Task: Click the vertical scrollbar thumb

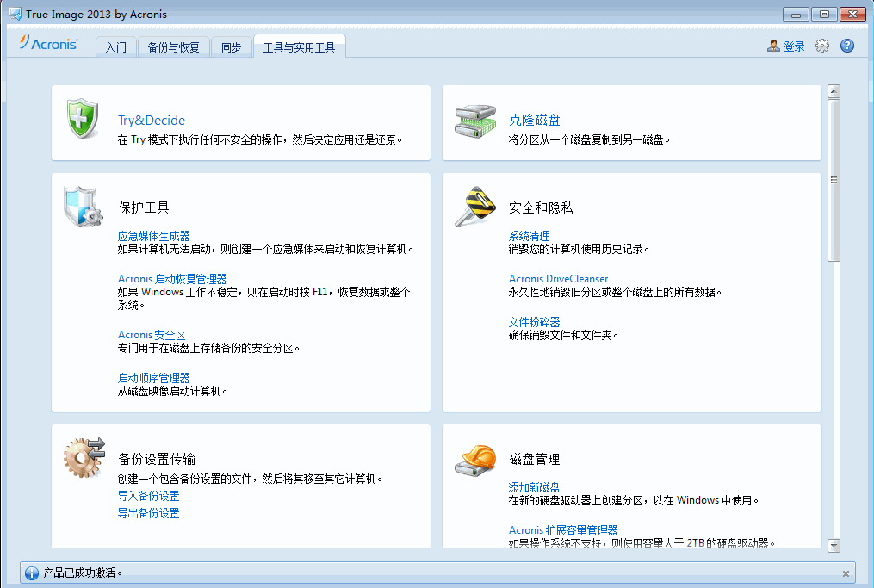Action: pos(834,180)
